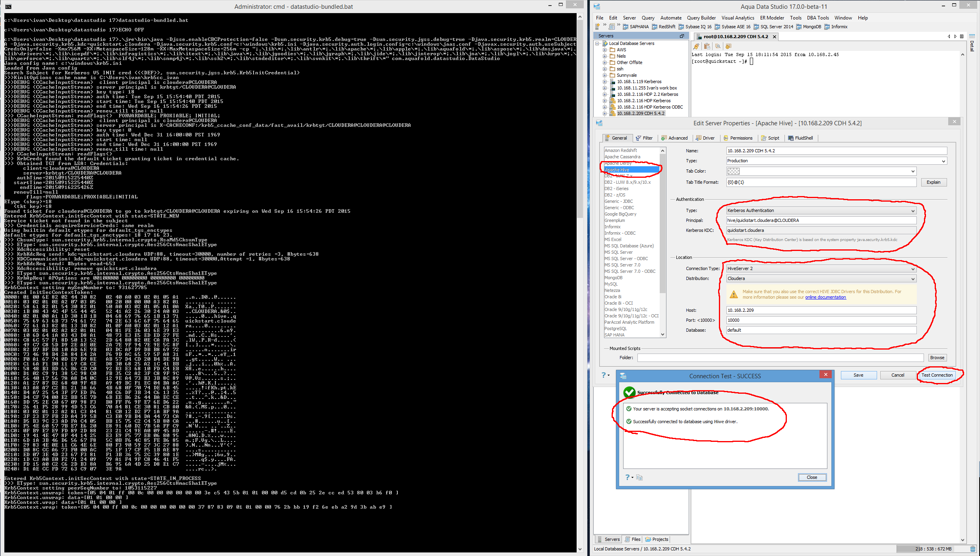980x556 pixels.
Task: Open the Query Builder menu
Action: coord(701,18)
